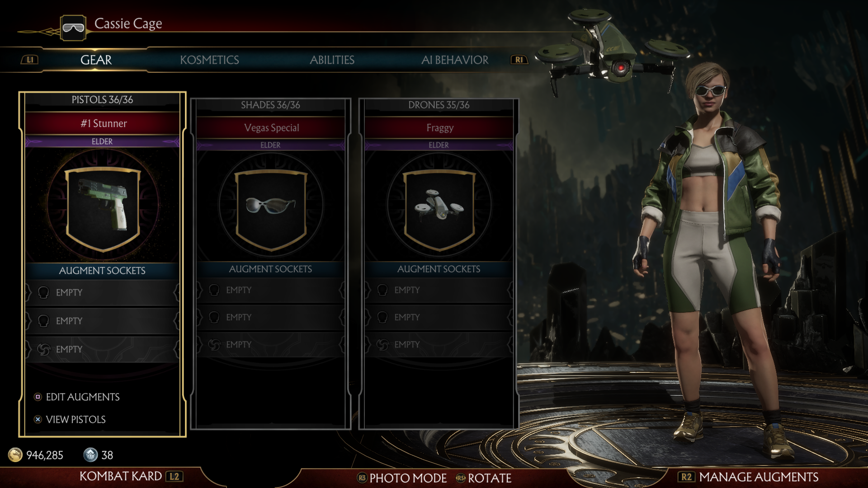Select third empty drone augment socket

439,345
